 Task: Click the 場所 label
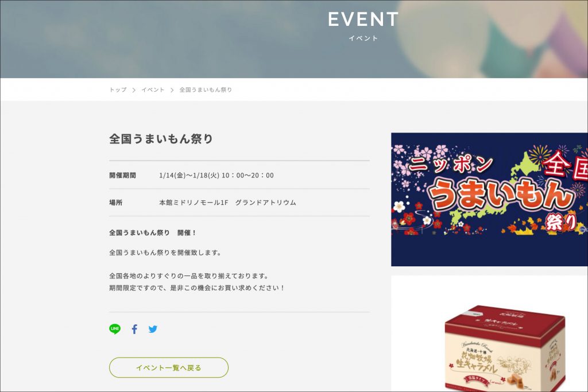[116, 203]
